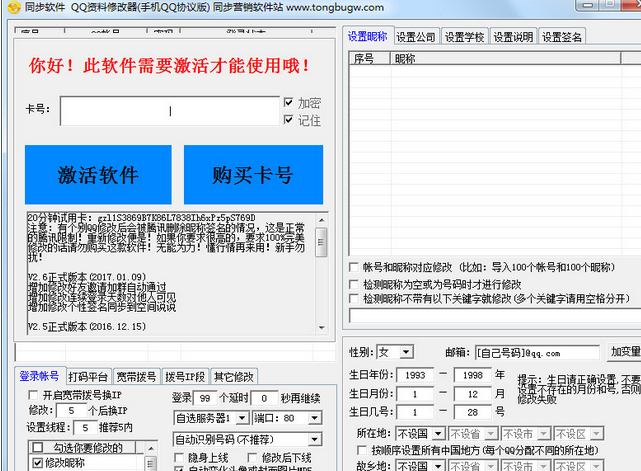Image resolution: width=641 pixels, height=471 pixels.
Task: Click the 生日年份 start year field 1993
Action: (x=415, y=375)
